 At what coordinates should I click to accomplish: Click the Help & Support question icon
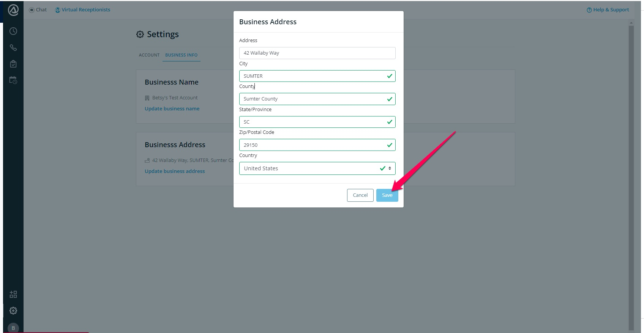coord(589,10)
